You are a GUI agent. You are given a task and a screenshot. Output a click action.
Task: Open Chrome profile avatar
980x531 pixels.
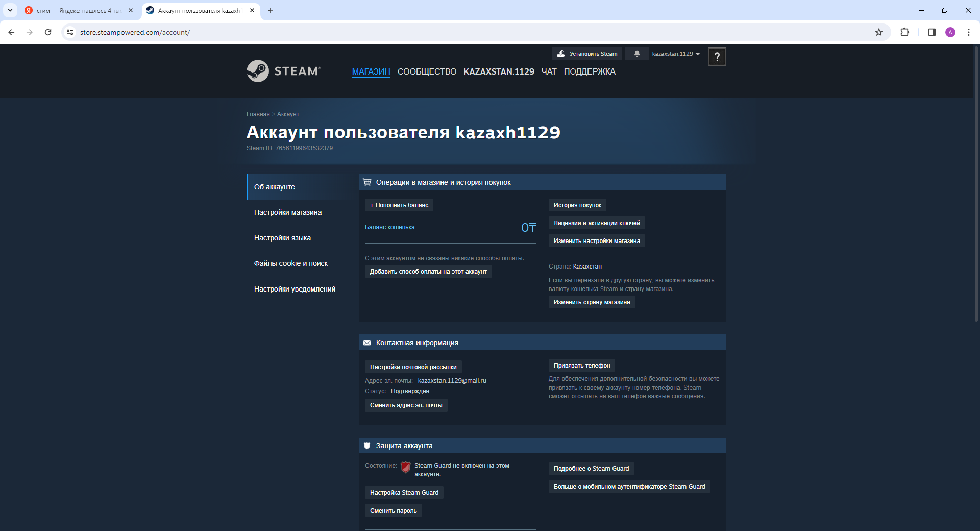950,32
